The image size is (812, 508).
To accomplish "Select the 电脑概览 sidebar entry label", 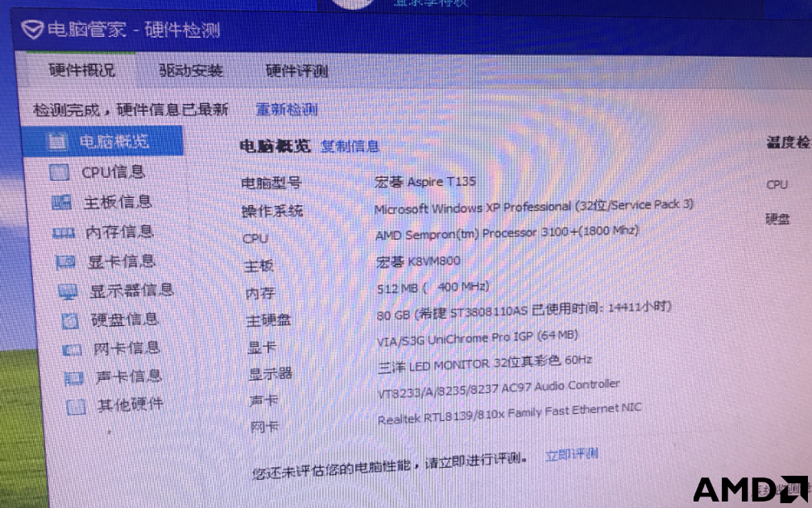I will (x=114, y=141).
